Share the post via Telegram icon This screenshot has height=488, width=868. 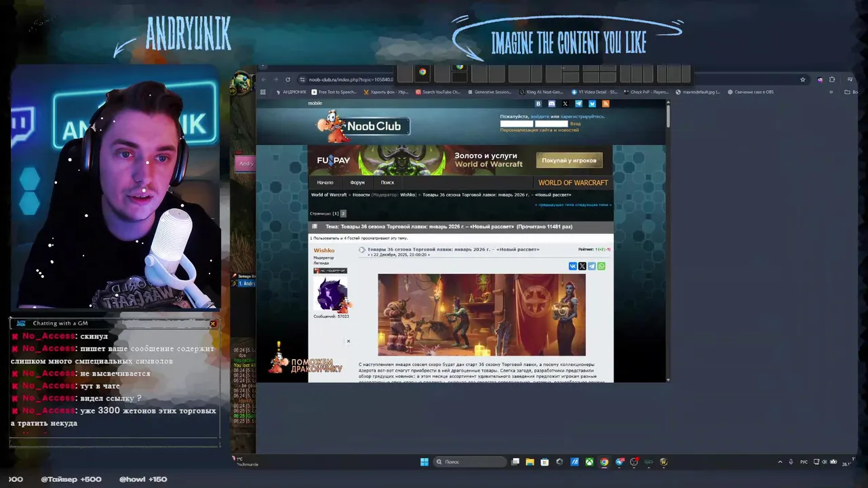(x=591, y=266)
